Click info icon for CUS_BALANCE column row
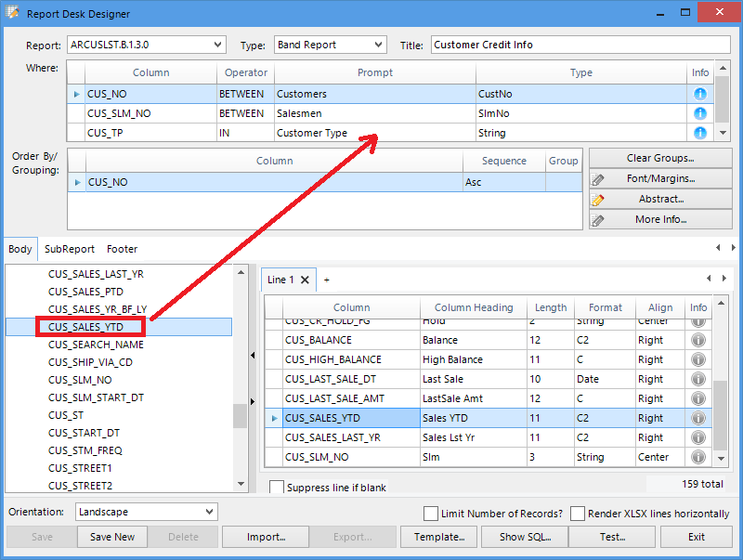Image resolution: width=743 pixels, height=560 pixels. point(698,340)
